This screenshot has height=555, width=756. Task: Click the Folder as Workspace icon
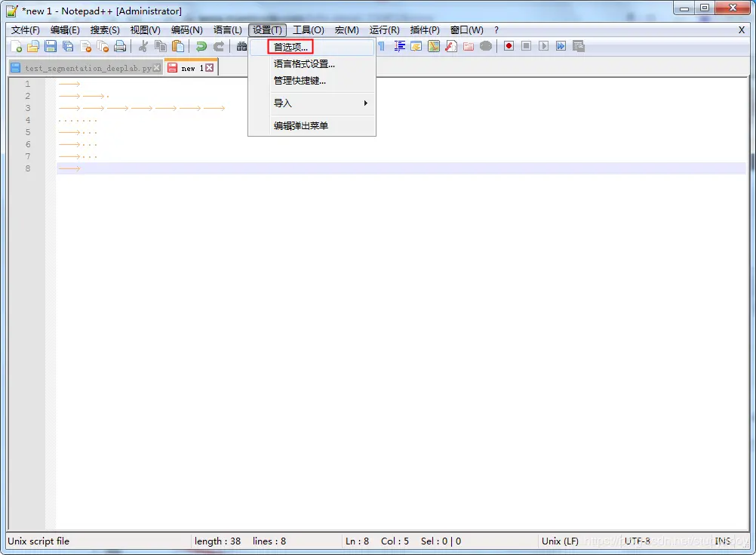[x=468, y=46]
